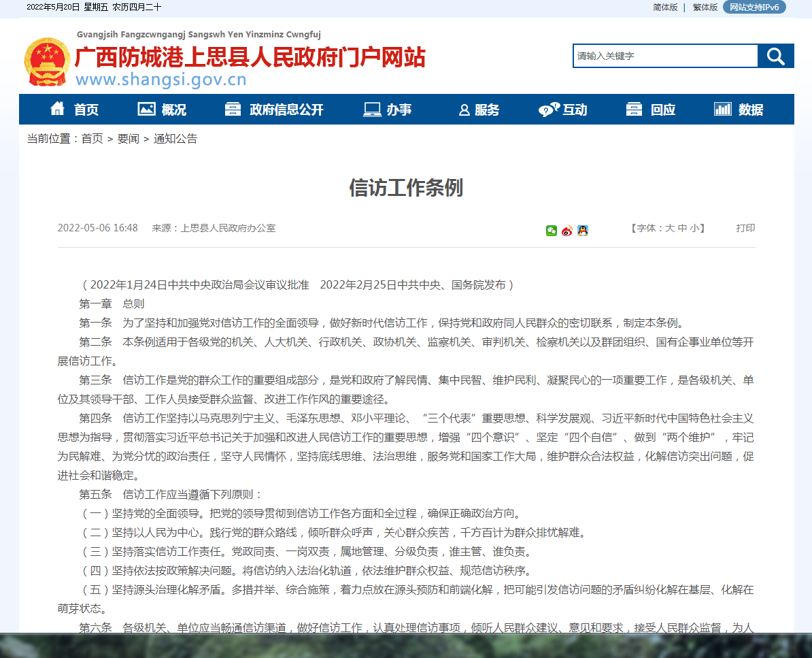Focus the 请输入关键字 search field
Screen dimensions: 812x658
click(x=666, y=56)
